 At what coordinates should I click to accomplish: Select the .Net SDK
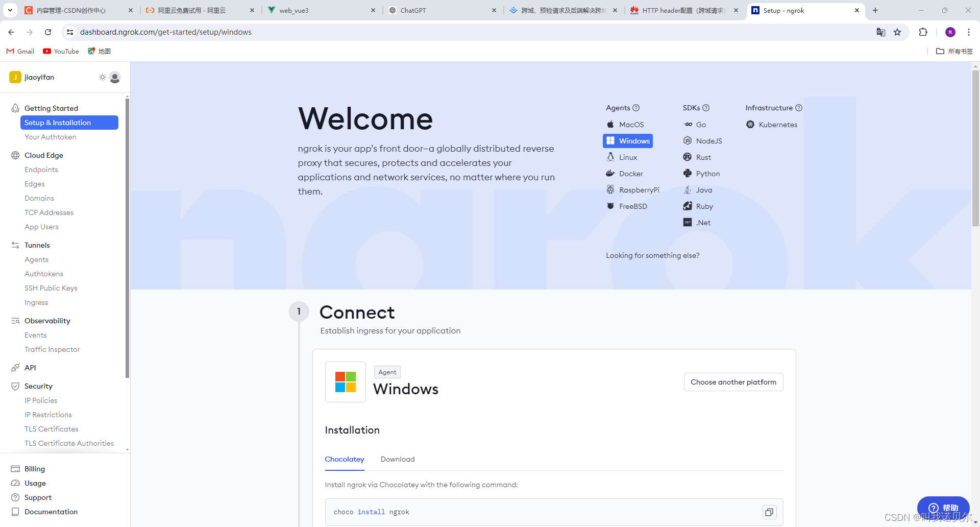[x=697, y=223]
